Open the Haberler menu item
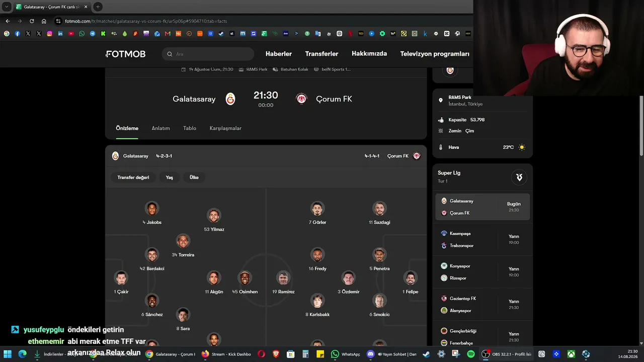This screenshot has width=644, height=362. point(279,54)
